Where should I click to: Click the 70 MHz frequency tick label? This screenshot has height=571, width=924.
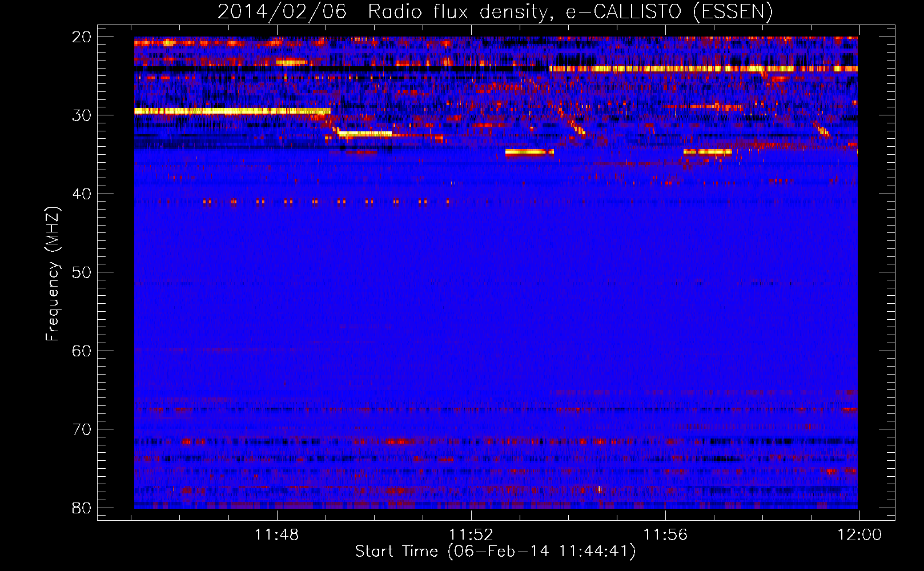pyautogui.click(x=82, y=429)
